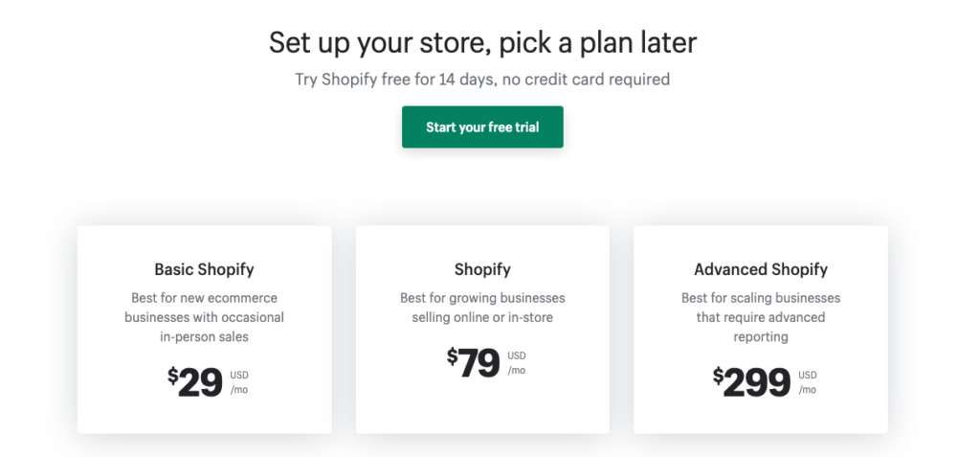The width and height of the screenshot is (980, 457).
Task: Click the Basic Shopify description text
Action: 205,317
